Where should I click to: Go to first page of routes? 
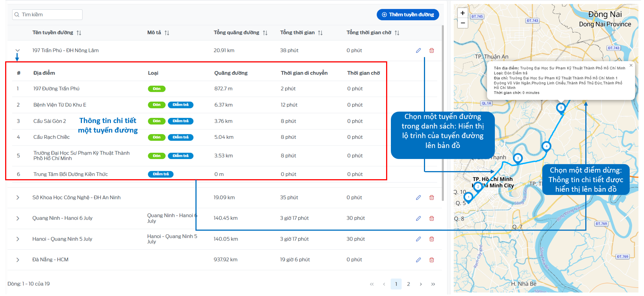[x=372, y=284]
